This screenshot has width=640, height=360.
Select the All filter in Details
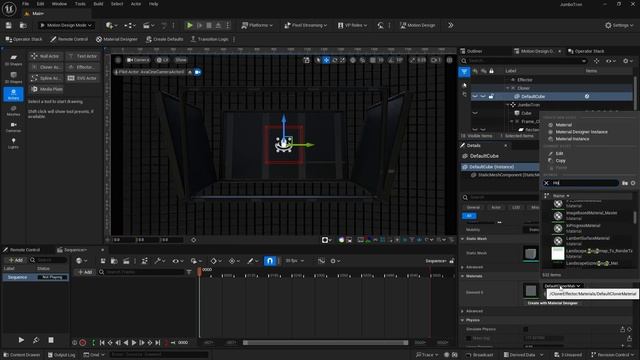[x=469, y=216]
